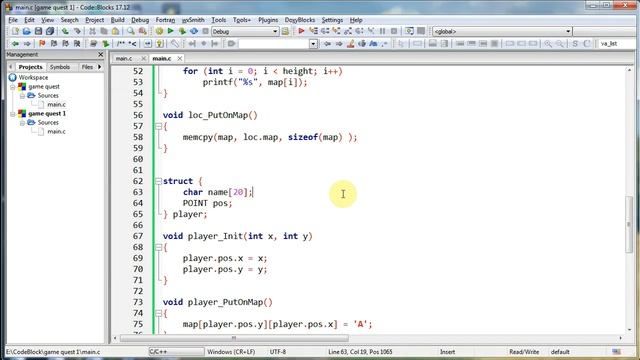This screenshot has width=640, height=360.
Task: Toggle highlight matches search option
Action: [x=350, y=44]
